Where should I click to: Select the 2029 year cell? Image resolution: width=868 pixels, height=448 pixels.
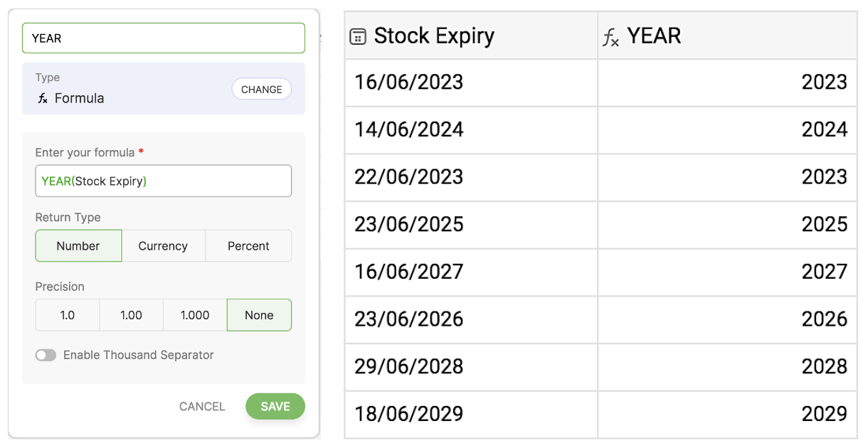(x=727, y=413)
